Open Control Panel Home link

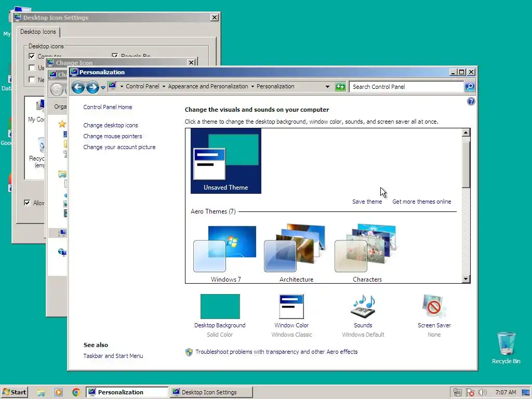[108, 107]
